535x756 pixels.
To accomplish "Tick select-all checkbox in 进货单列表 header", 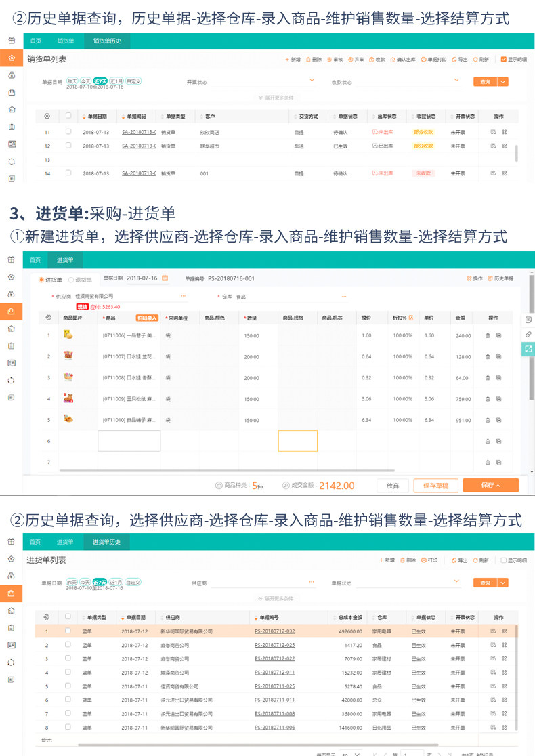I will (68, 616).
